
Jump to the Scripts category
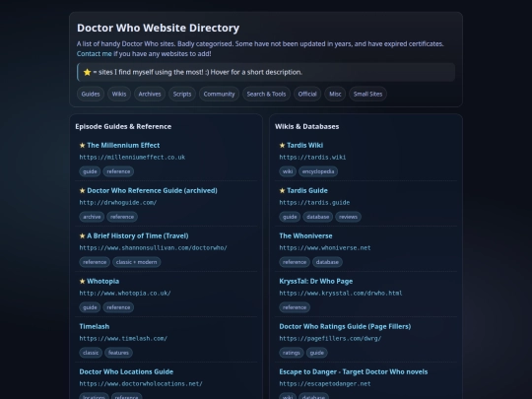coord(182,94)
